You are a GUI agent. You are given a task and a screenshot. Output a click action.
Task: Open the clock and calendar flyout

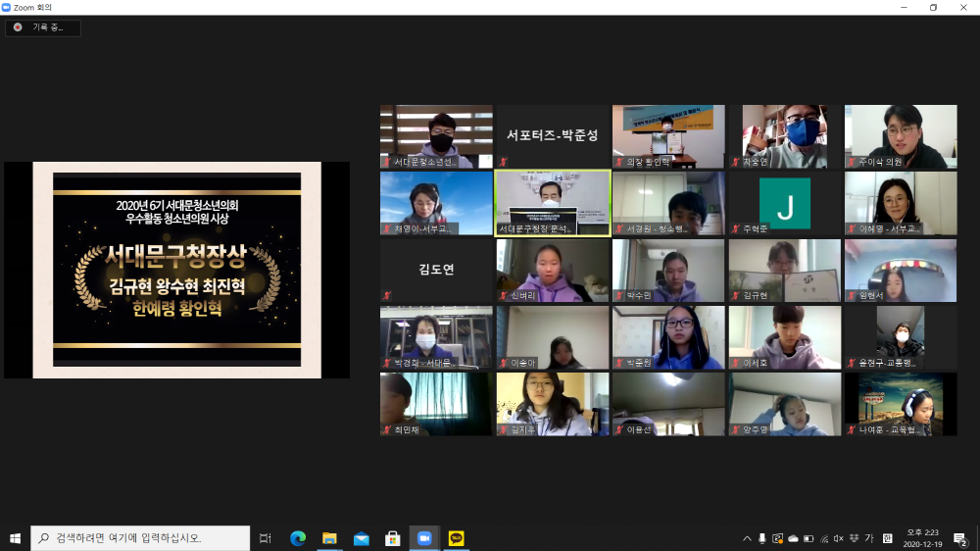click(920, 538)
